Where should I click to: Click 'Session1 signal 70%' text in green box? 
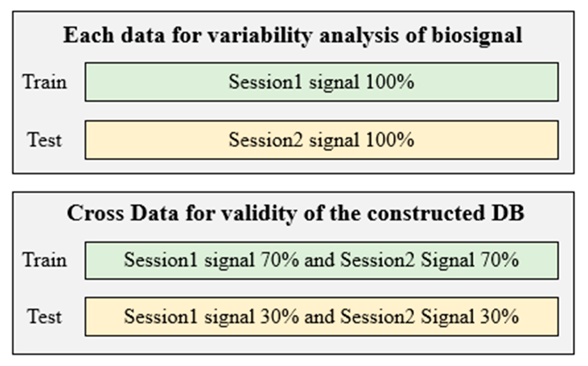(x=211, y=260)
